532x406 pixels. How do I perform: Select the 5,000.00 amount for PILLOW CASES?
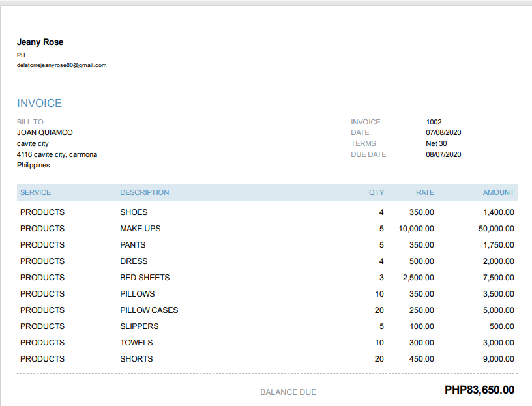click(x=499, y=310)
